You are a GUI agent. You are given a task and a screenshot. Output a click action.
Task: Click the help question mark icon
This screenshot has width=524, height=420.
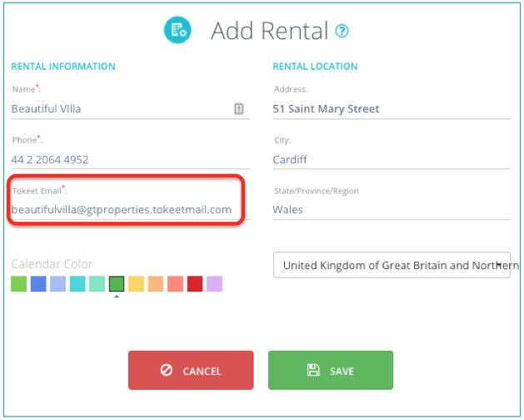pos(342,31)
